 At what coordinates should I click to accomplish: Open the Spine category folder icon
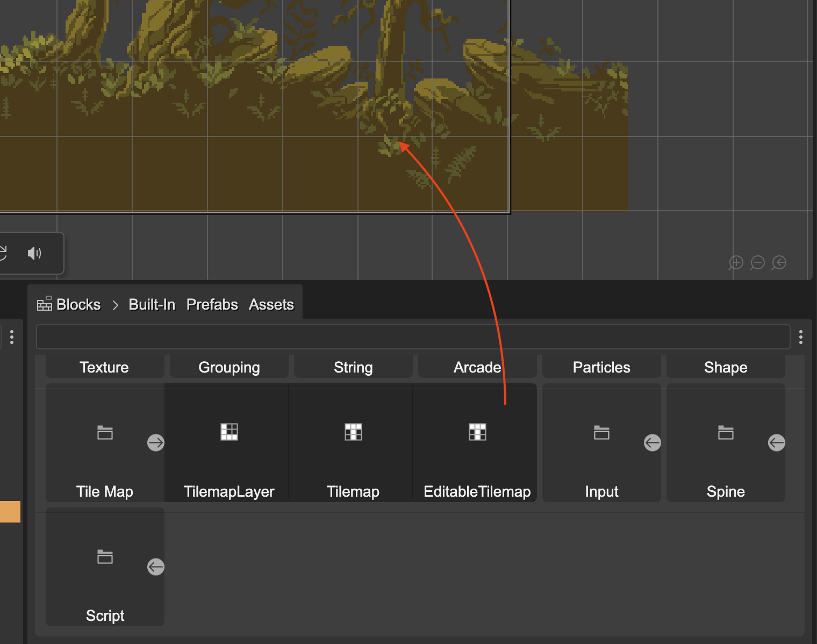pos(726,433)
